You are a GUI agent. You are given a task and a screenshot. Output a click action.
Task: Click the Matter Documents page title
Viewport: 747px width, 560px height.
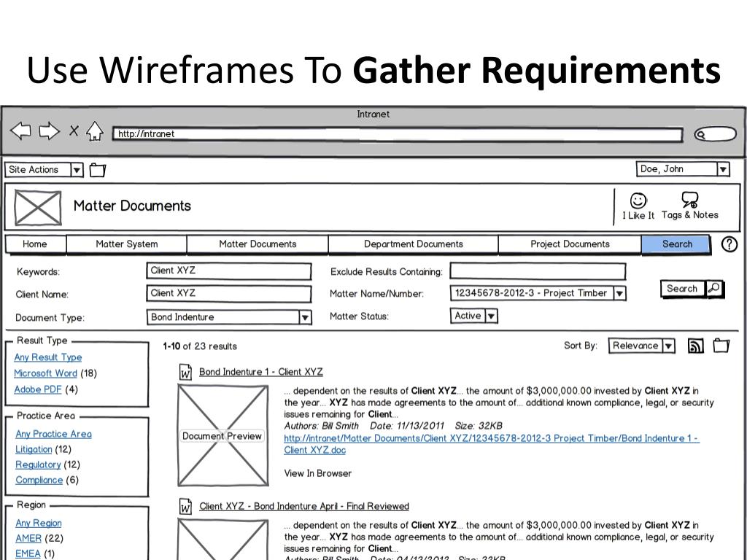coord(132,206)
